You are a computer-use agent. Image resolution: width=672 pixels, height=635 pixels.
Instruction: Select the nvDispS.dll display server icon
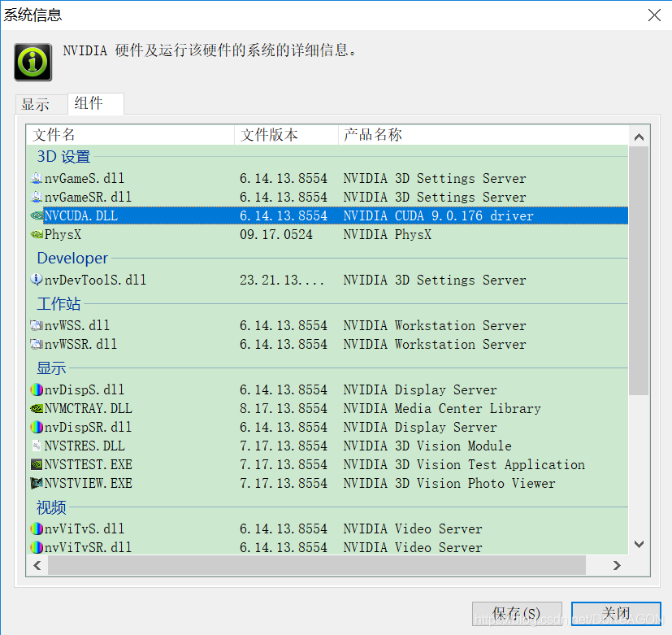pos(37,389)
